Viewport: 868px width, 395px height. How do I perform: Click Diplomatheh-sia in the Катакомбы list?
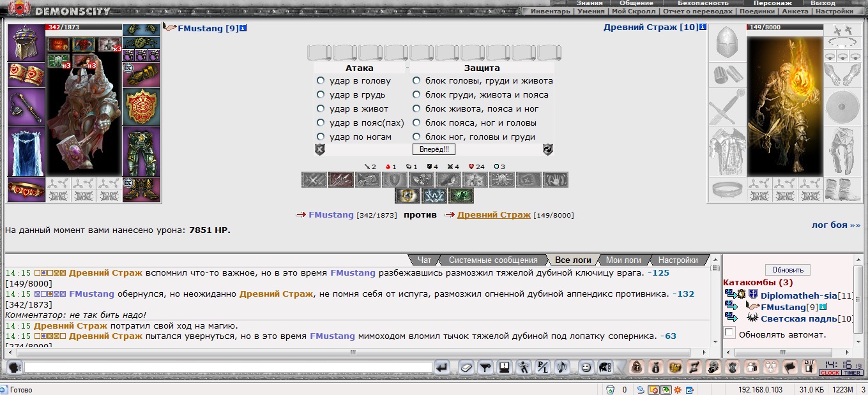pos(798,295)
